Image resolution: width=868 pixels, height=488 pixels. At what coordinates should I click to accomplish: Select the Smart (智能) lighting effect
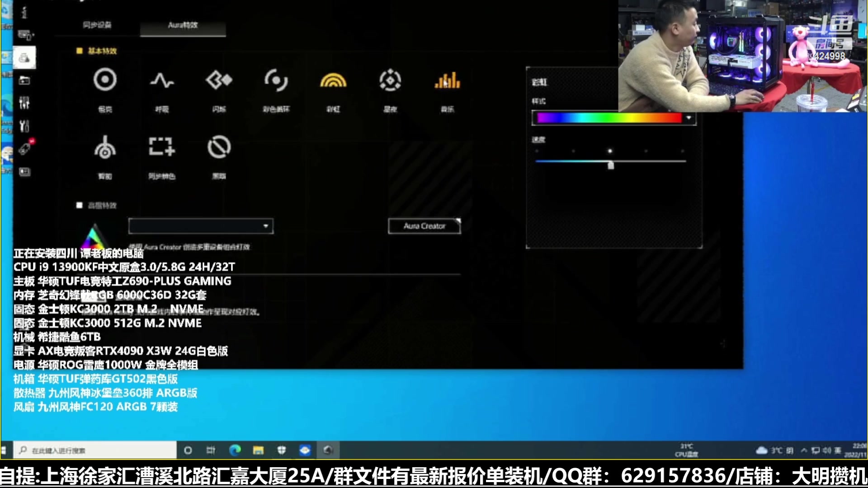[105, 147]
